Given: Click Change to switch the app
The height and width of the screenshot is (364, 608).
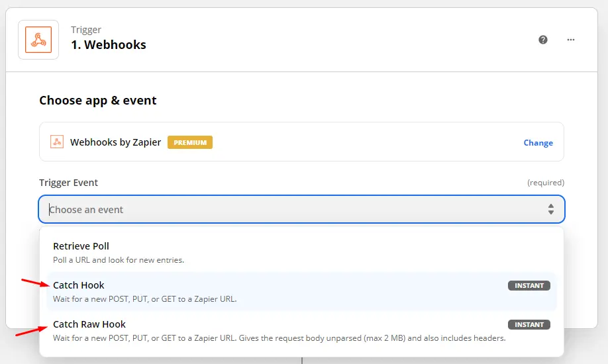Looking at the screenshot, I should click(538, 143).
